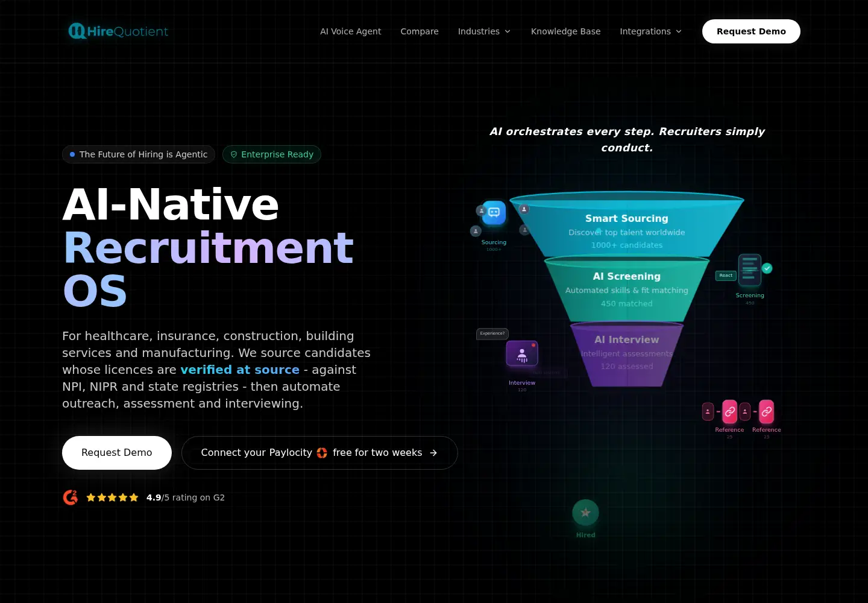Open the Knowledge Base link
This screenshot has width=868, height=603.
click(565, 31)
